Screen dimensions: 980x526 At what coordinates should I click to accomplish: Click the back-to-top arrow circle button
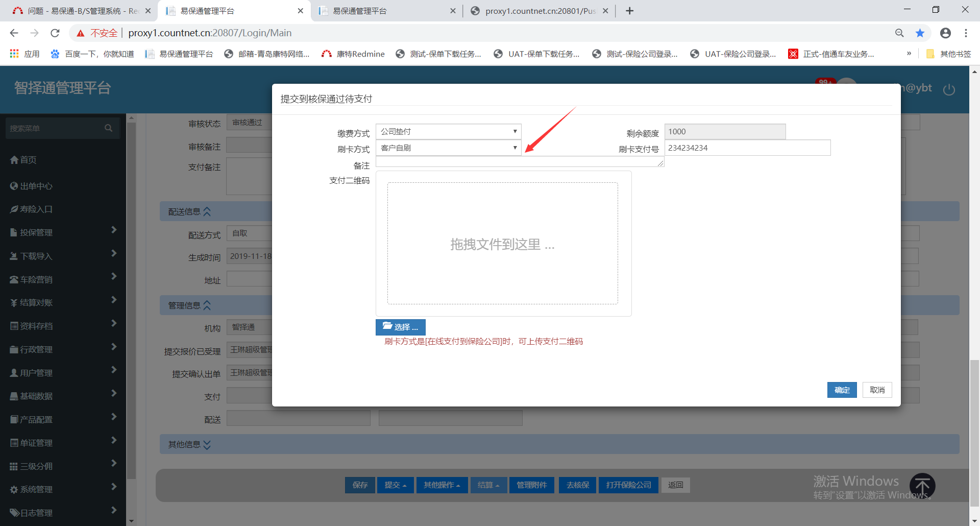click(922, 486)
